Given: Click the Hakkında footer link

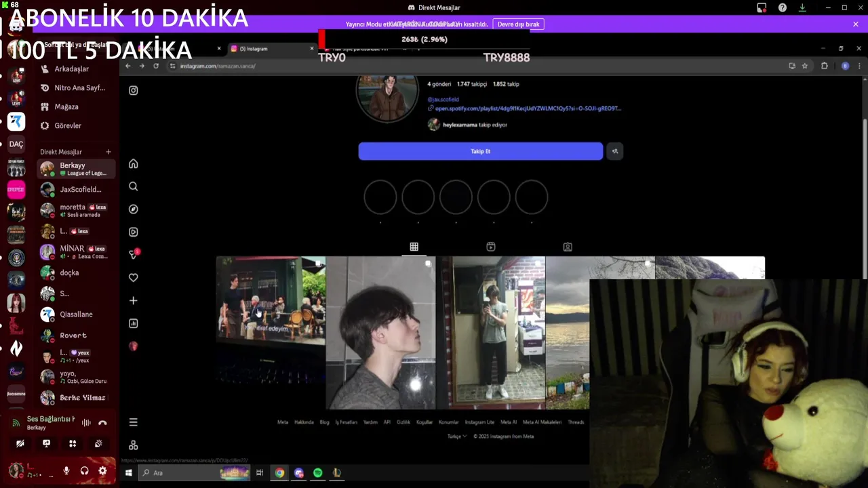Looking at the screenshot, I should click(x=304, y=422).
